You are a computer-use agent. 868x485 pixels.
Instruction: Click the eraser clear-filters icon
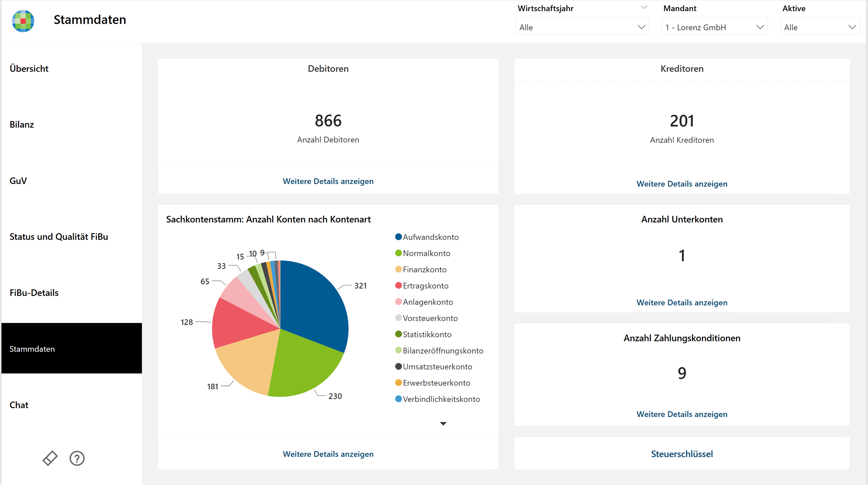click(x=50, y=458)
